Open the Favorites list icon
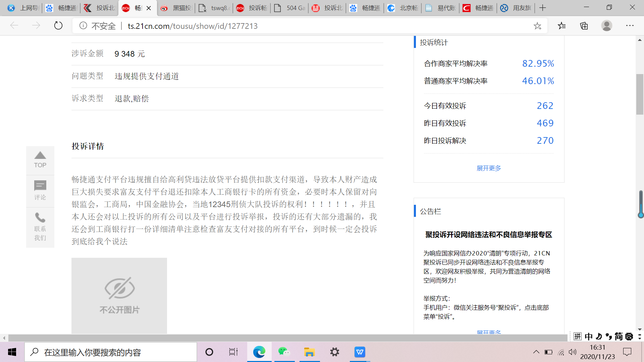 point(561,26)
